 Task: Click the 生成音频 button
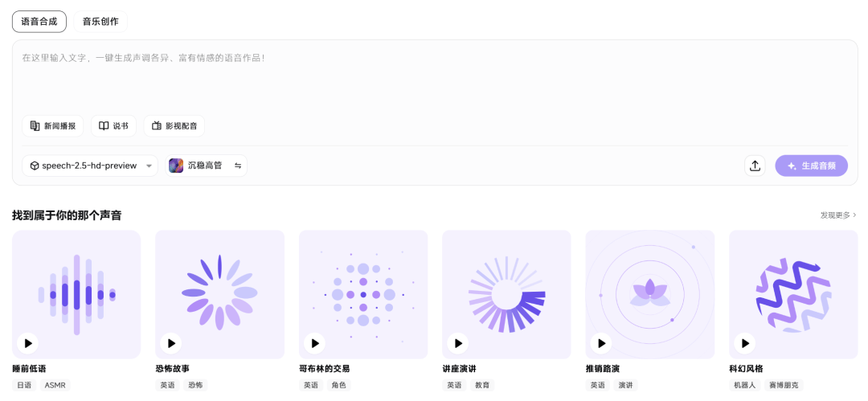click(811, 166)
